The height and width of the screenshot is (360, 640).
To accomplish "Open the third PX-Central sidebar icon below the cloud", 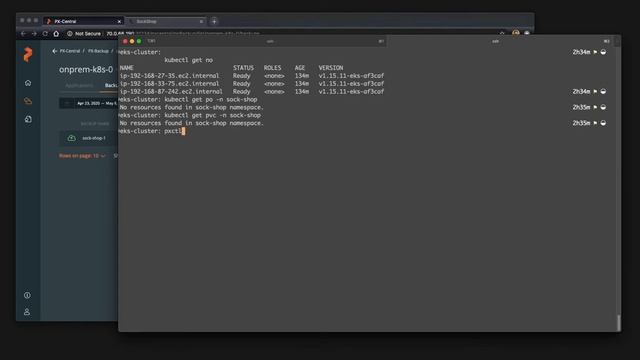I will tap(28, 119).
